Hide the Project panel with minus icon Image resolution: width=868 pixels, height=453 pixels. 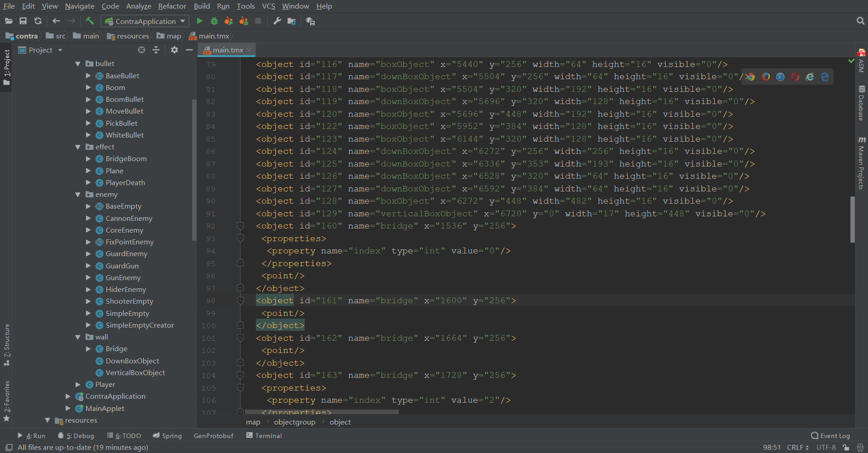click(189, 50)
